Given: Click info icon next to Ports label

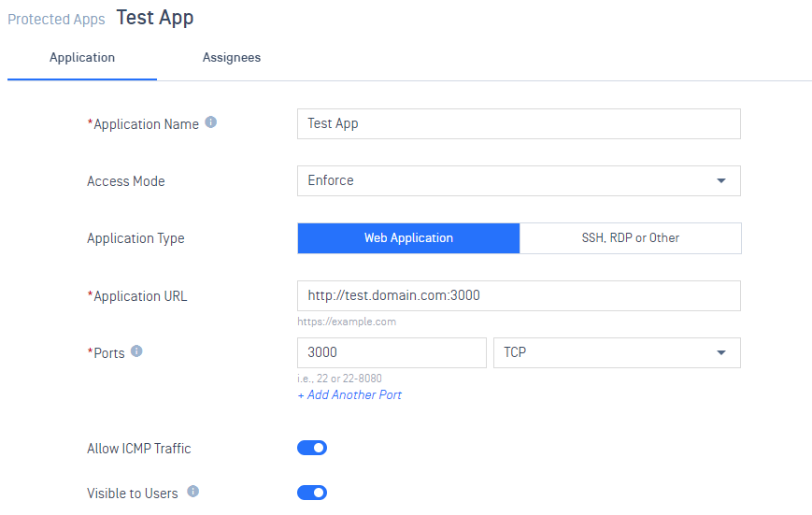Looking at the screenshot, I should [136, 351].
